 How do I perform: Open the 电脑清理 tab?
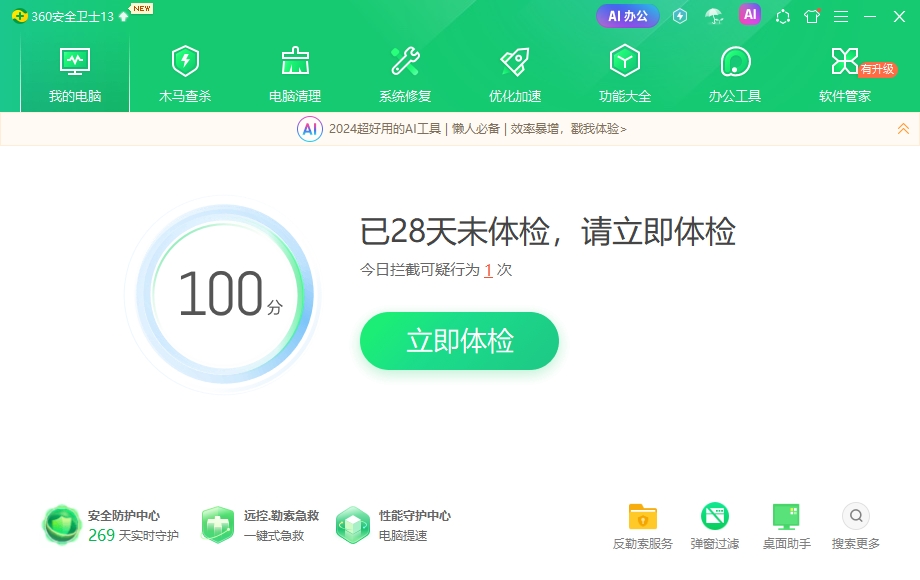pyautogui.click(x=295, y=74)
